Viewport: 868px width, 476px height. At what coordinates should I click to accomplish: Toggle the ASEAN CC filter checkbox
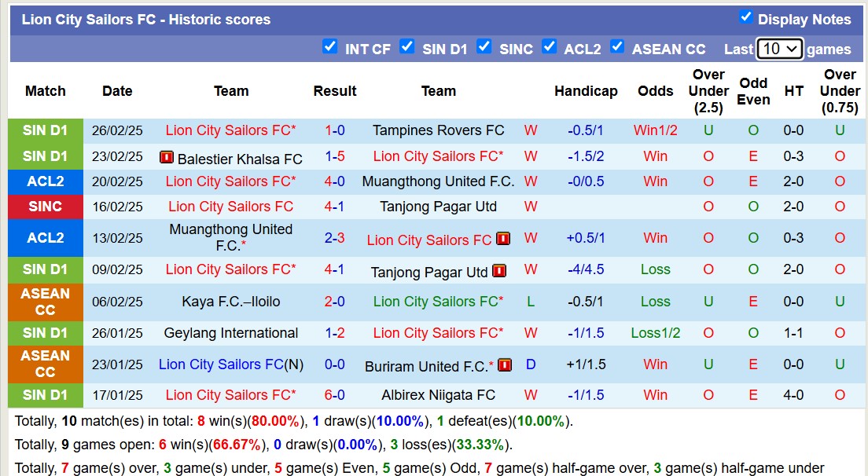click(x=617, y=46)
